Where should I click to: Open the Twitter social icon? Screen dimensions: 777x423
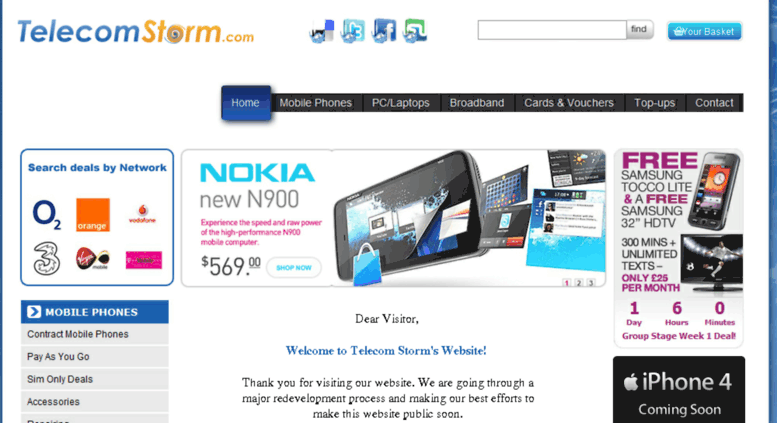point(353,31)
